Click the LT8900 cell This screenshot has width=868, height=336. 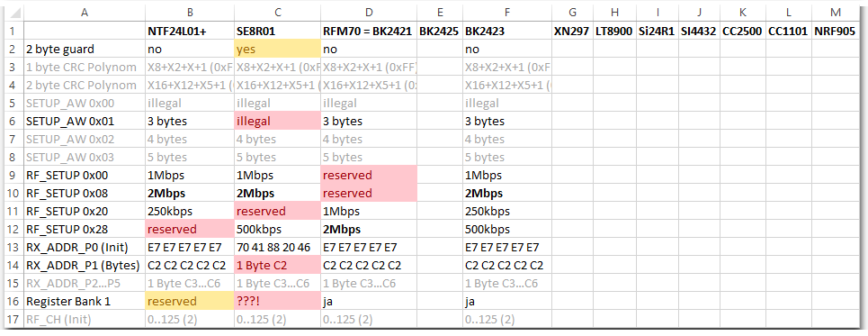(x=614, y=31)
